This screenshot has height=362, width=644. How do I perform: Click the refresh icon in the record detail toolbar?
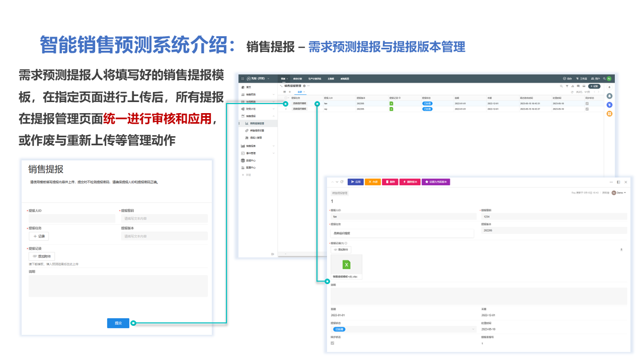point(342,182)
